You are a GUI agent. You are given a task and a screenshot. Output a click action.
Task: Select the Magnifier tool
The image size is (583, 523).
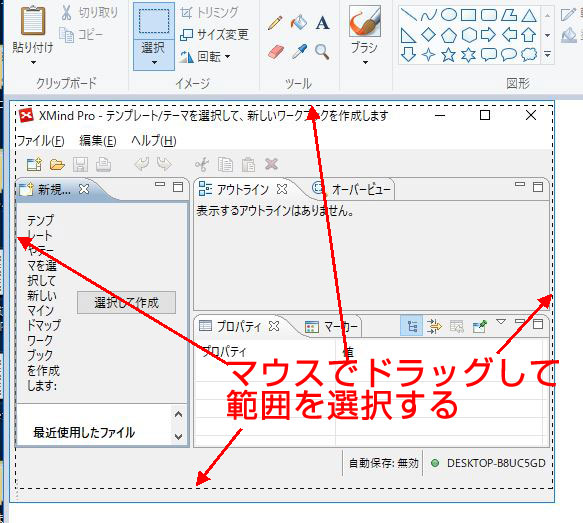pos(322,52)
